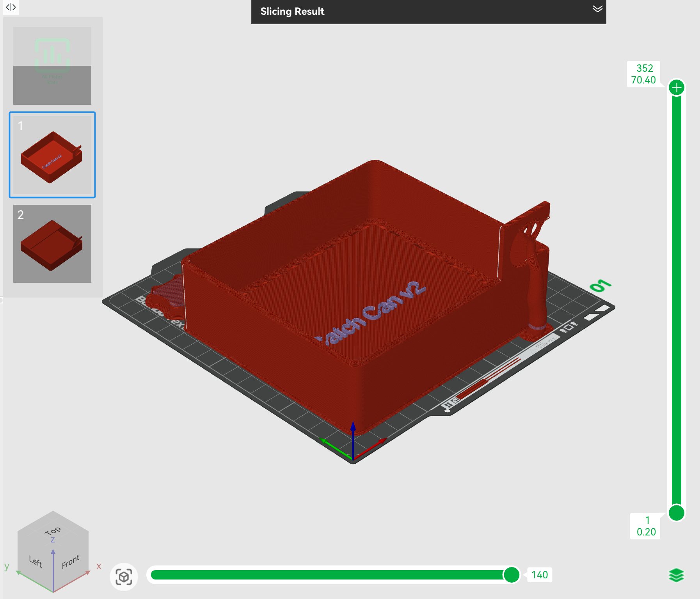Switch to plate 2 thumbnail
Screen dimensions: 700x599
[x=52, y=244]
